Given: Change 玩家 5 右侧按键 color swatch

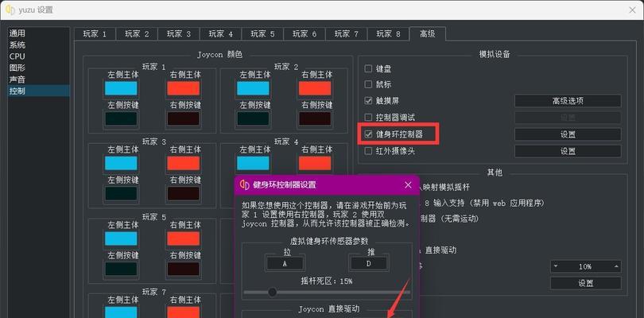Looking at the screenshot, I should click(183, 269).
